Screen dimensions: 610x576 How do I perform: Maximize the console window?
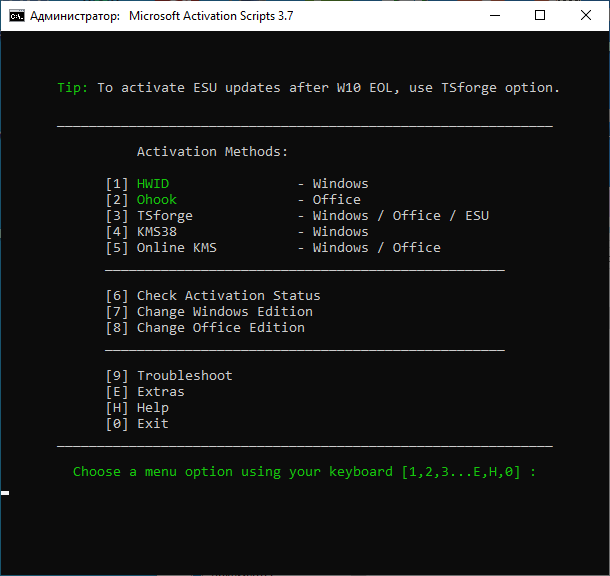point(541,16)
